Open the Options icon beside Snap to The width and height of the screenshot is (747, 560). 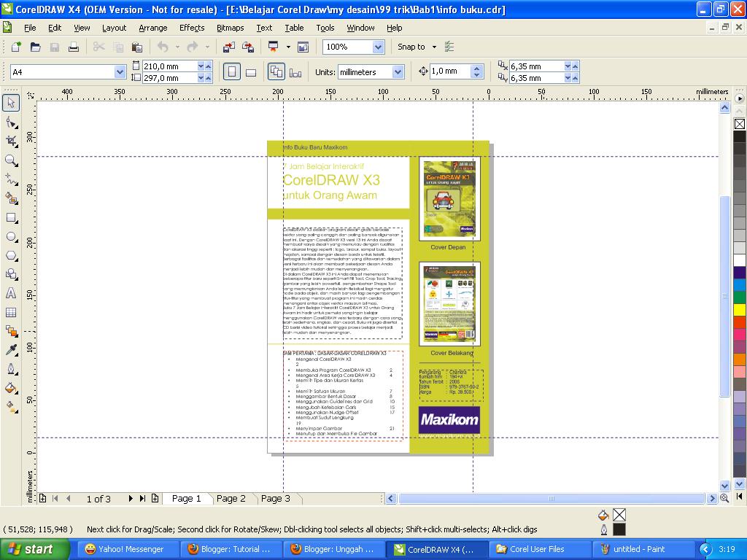(449, 47)
